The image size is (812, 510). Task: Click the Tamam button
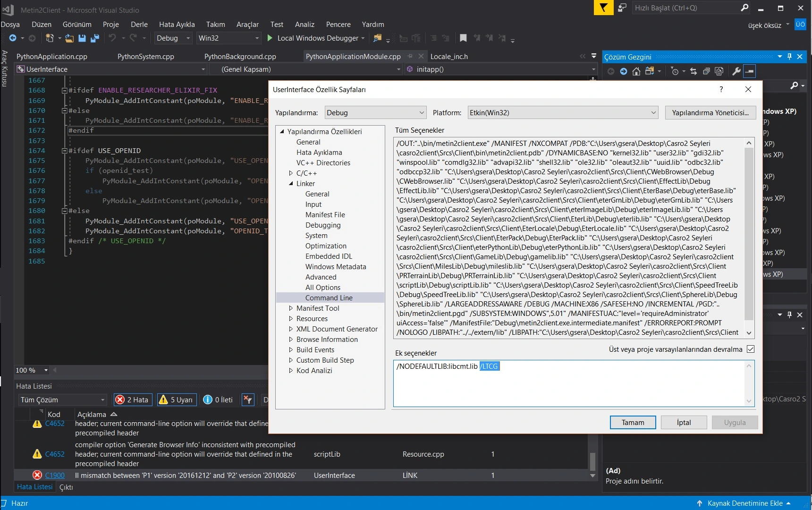[x=633, y=423]
